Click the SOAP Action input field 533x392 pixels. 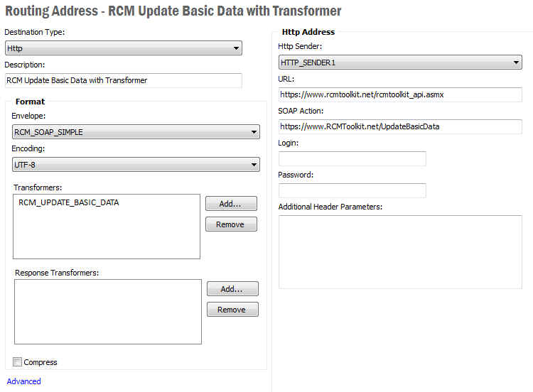point(400,126)
